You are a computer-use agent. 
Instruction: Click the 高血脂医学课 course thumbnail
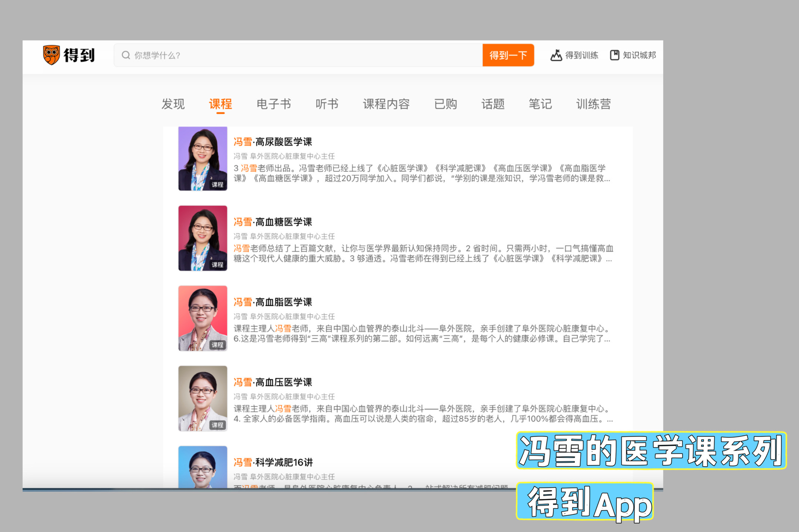coord(203,318)
